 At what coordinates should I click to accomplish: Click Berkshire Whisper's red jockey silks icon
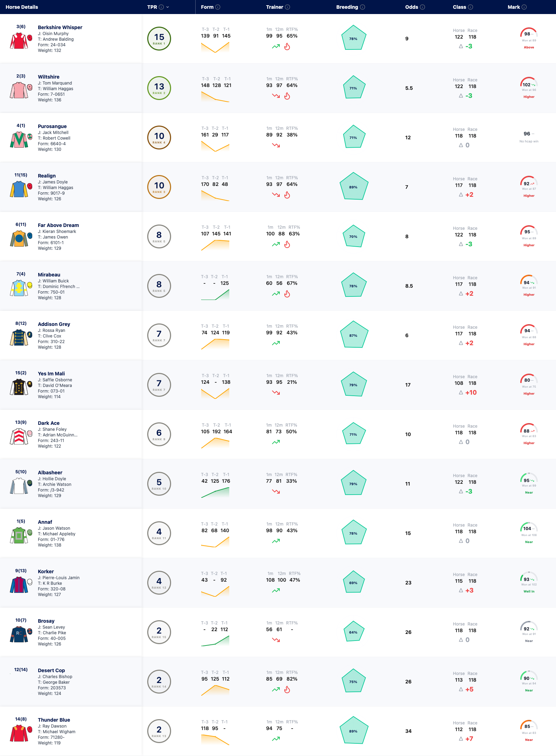(19, 41)
